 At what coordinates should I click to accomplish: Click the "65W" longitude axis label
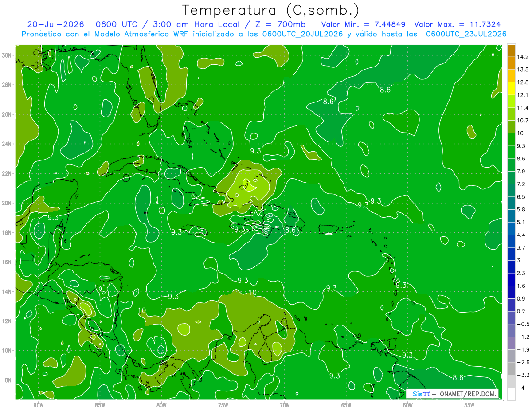(346, 405)
